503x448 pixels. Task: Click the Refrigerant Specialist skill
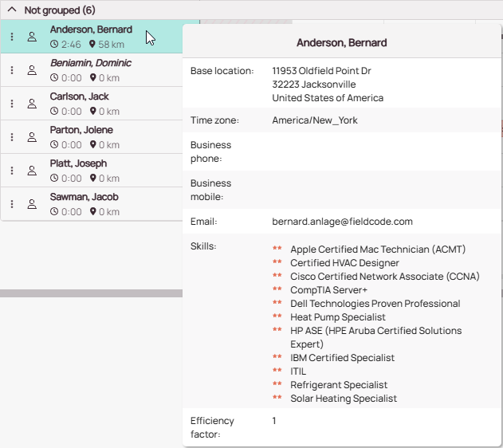(x=339, y=384)
